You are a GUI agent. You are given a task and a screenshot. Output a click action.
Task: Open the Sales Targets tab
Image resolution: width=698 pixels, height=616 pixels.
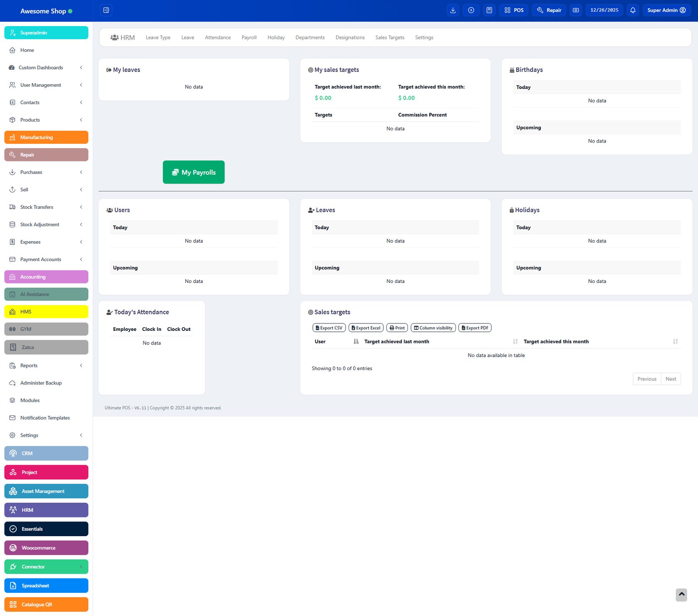[390, 37]
